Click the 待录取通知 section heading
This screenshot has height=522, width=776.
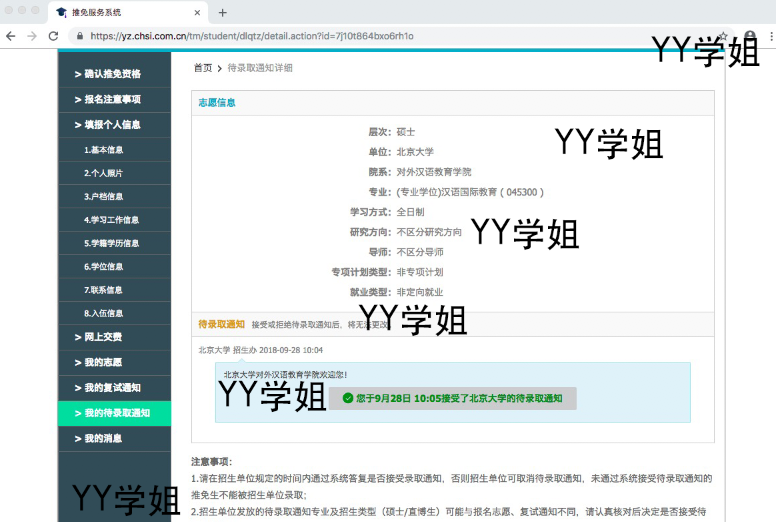click(x=221, y=324)
